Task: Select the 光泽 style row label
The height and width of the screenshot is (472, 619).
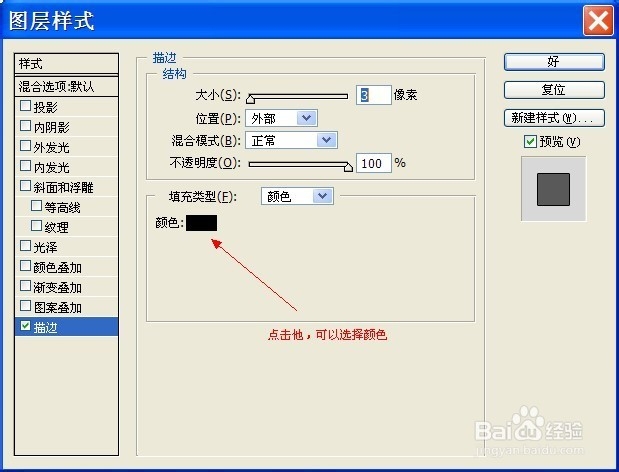Action: coord(45,247)
